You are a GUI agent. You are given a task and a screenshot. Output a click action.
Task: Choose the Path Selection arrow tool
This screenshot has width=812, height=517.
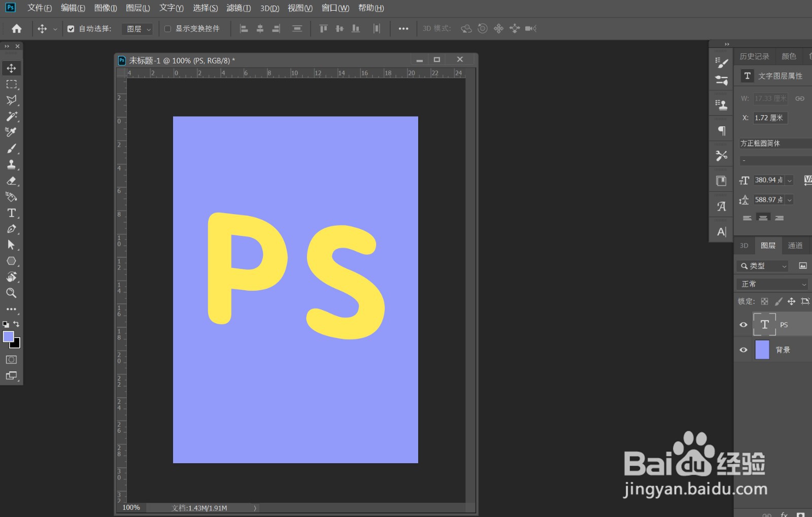coord(11,245)
